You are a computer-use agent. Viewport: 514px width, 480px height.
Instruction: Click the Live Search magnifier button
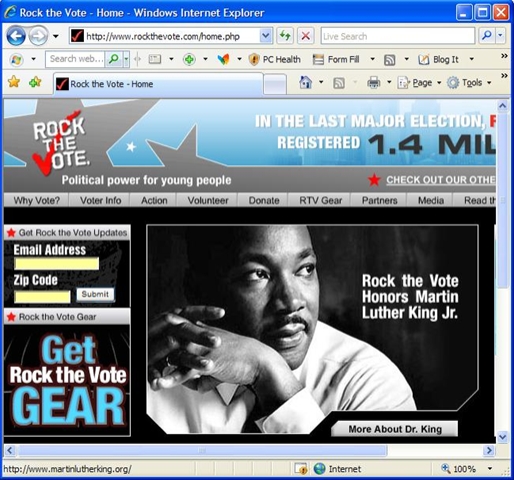(x=487, y=35)
